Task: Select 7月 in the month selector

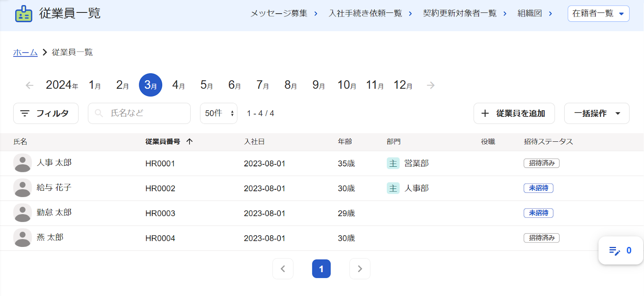Action: (262, 85)
